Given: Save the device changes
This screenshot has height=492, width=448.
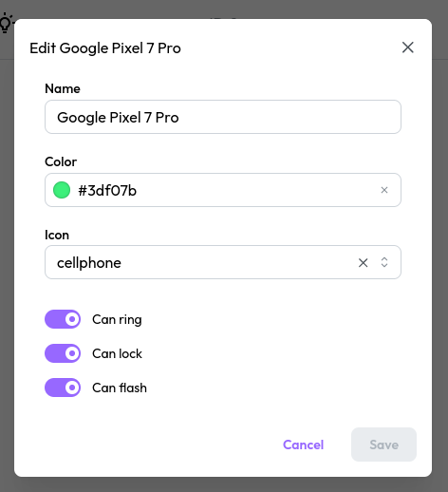Looking at the screenshot, I should click(383, 445).
